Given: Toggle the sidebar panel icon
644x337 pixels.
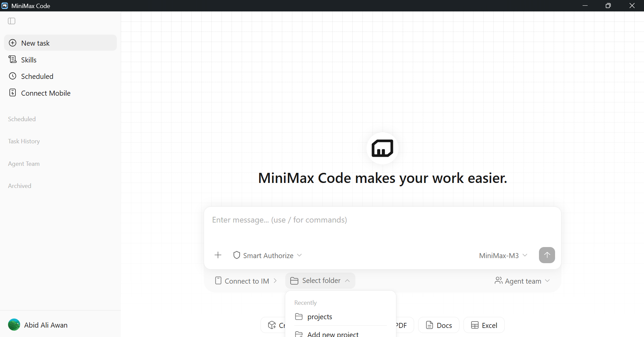Looking at the screenshot, I should point(12,21).
